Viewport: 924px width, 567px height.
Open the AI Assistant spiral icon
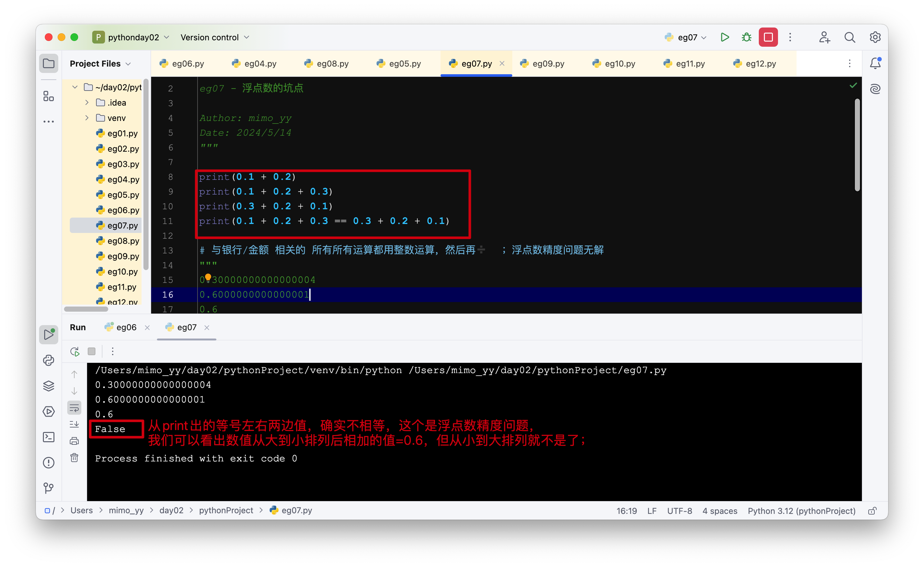[875, 89]
